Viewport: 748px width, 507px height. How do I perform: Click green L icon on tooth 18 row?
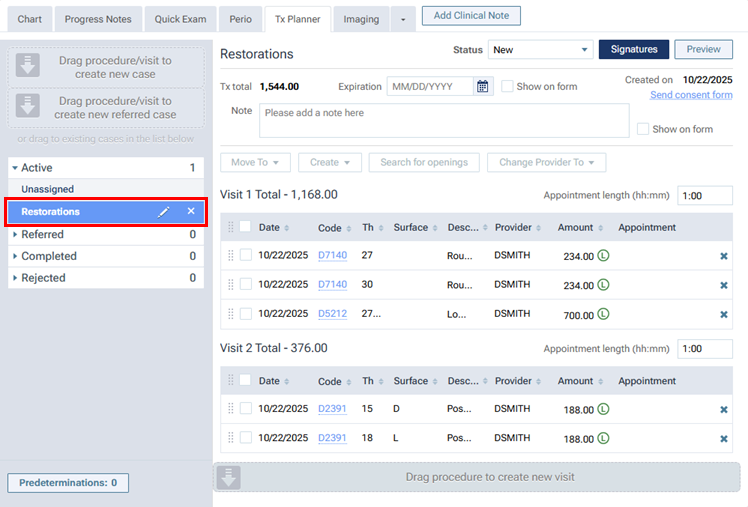point(604,439)
